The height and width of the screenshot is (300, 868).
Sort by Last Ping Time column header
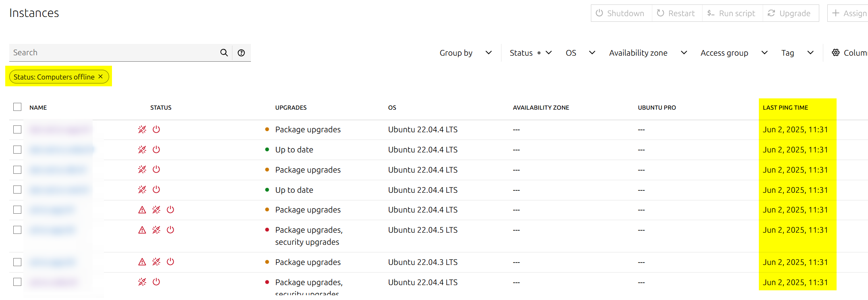pyautogui.click(x=785, y=108)
